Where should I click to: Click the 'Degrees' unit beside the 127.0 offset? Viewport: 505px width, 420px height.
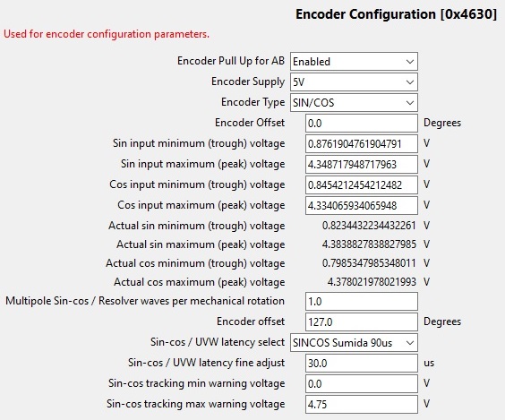442,321
